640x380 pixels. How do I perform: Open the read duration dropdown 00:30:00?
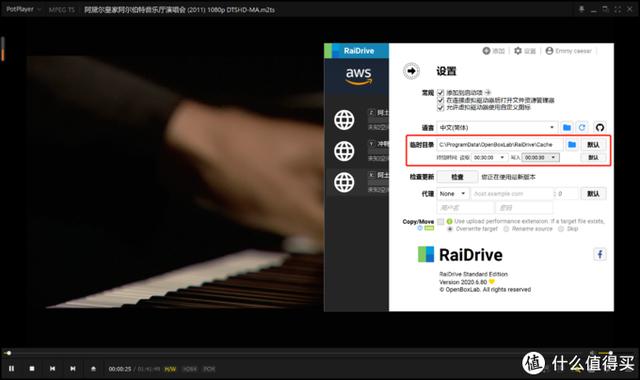(489, 158)
